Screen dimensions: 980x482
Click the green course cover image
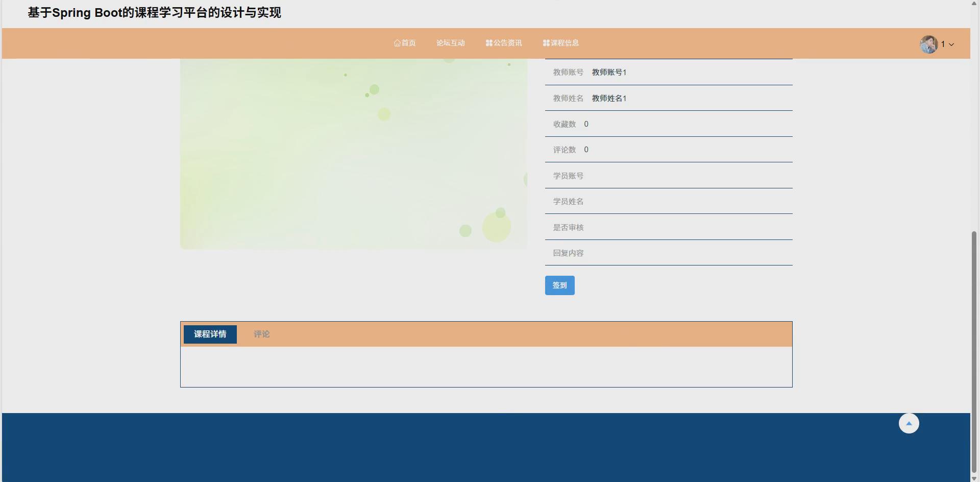click(353, 153)
